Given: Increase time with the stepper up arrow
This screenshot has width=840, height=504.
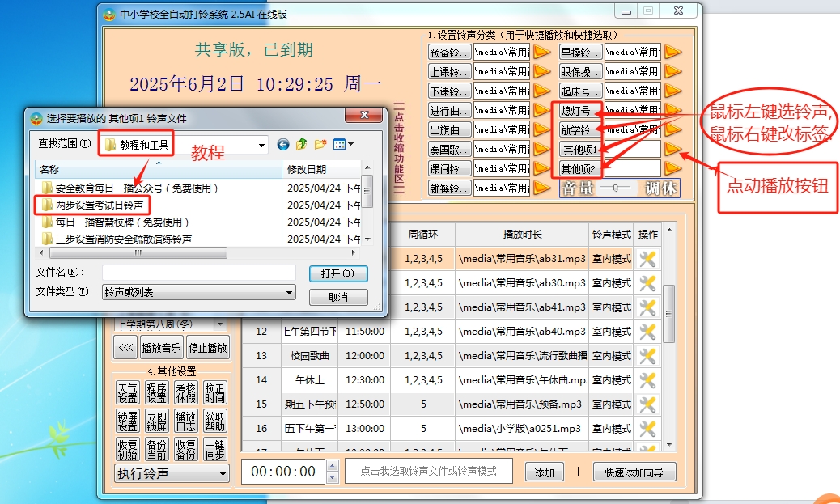Looking at the screenshot, I should (332, 465).
